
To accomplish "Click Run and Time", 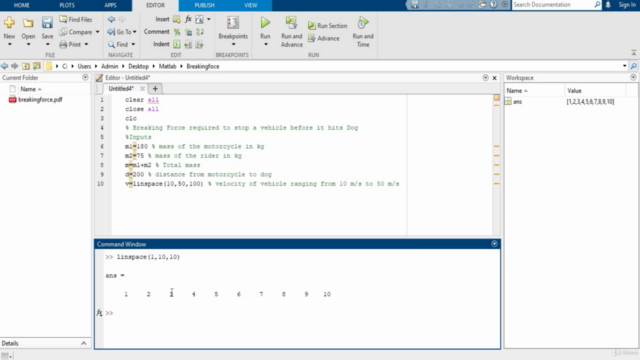I will [x=363, y=32].
